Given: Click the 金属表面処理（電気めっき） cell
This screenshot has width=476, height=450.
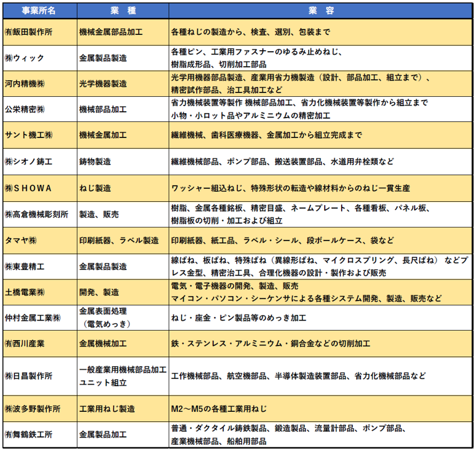Looking at the screenshot, I should (123, 318).
